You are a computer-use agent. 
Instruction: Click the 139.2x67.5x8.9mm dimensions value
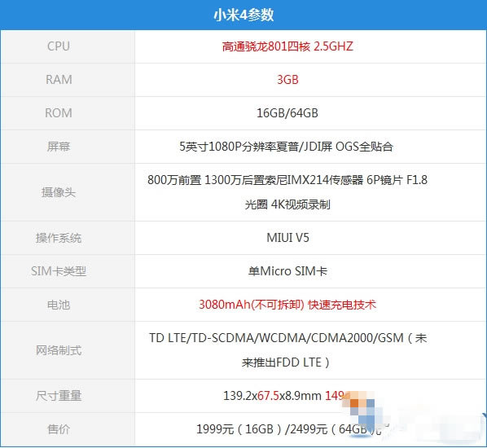click(x=272, y=396)
